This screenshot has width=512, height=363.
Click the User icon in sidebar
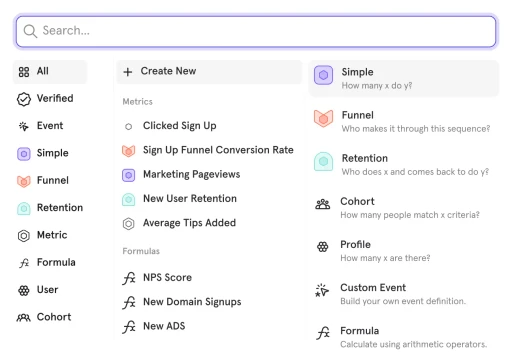24,290
